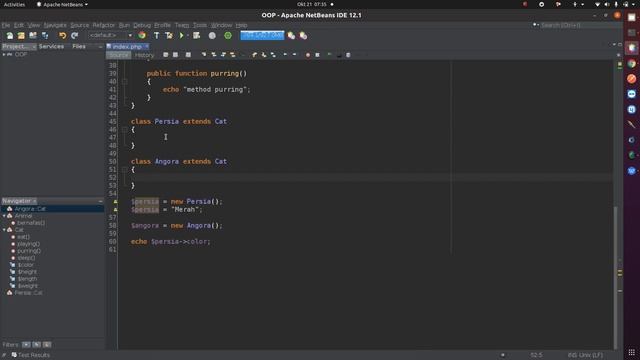Open Show Applications grid in dock
The height and width of the screenshot is (360, 640).
point(631,352)
